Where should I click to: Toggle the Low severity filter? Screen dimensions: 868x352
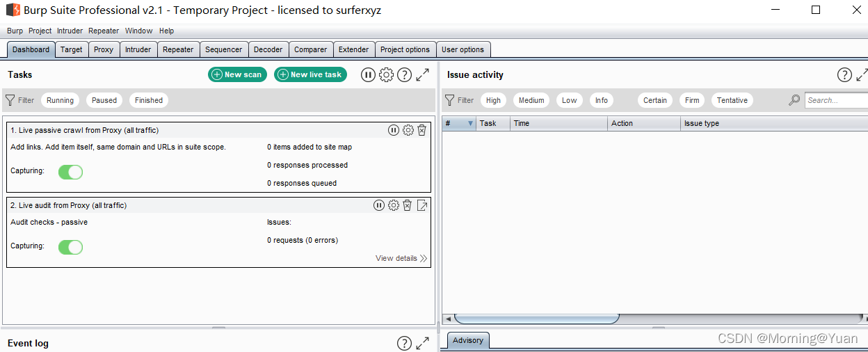(570, 100)
